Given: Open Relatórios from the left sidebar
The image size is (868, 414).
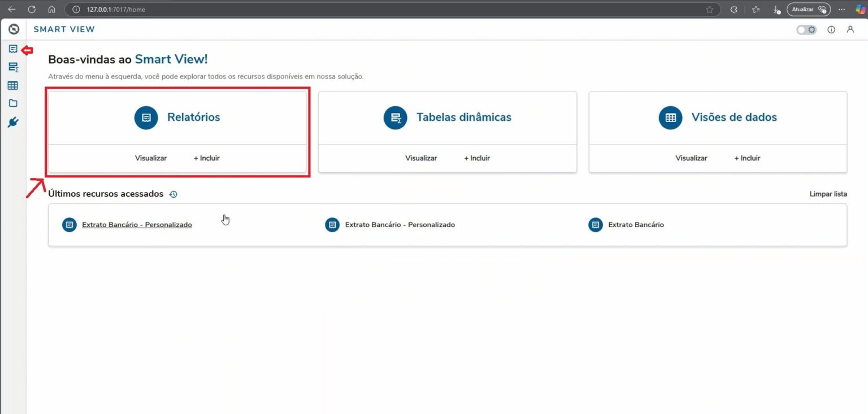Looking at the screenshot, I should pyautogui.click(x=13, y=49).
